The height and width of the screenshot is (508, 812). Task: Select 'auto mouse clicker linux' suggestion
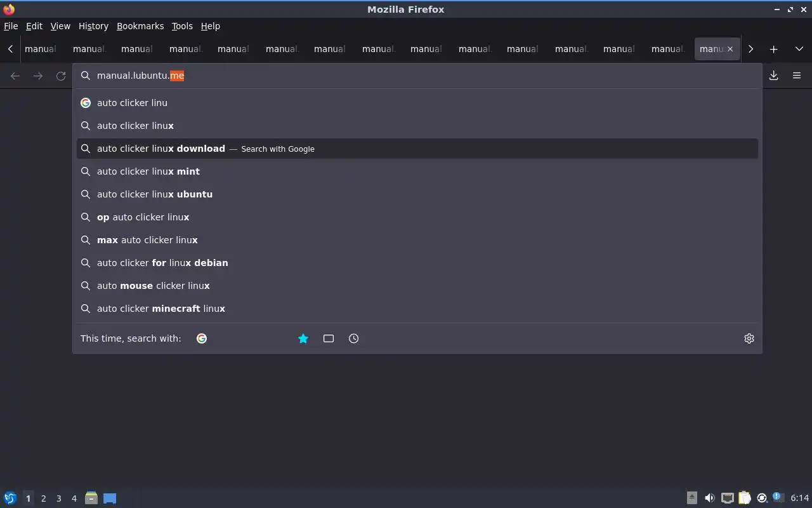point(417,286)
